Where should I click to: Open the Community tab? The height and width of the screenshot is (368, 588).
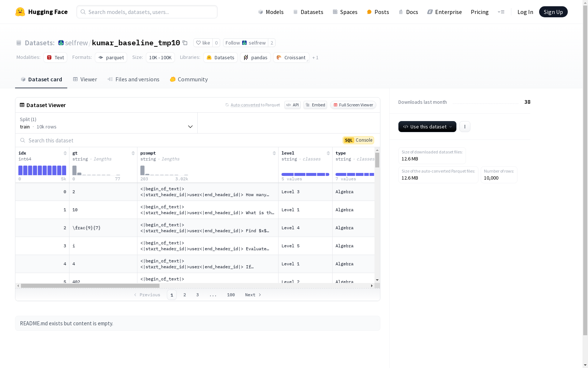pyautogui.click(x=189, y=79)
